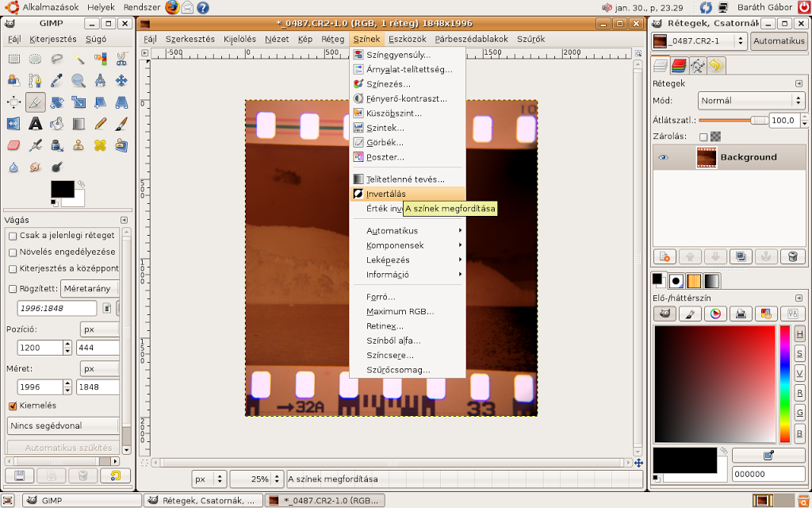Select the Eraser tool

(13, 145)
